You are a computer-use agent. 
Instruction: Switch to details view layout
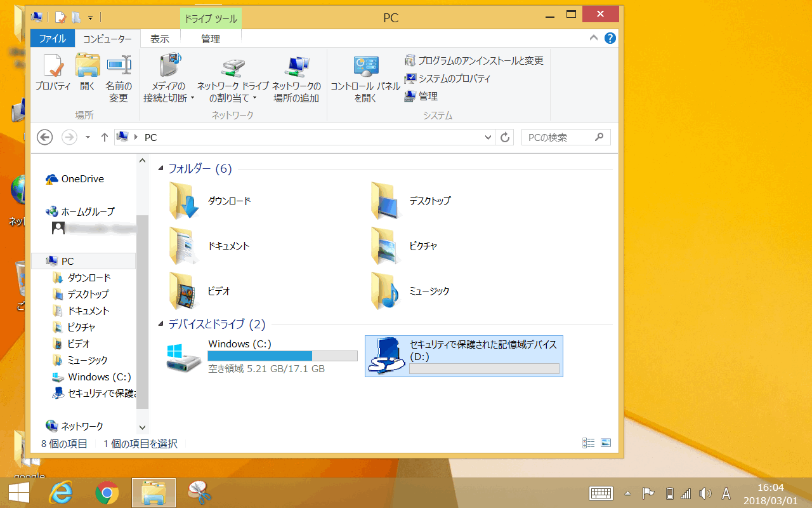tap(588, 443)
